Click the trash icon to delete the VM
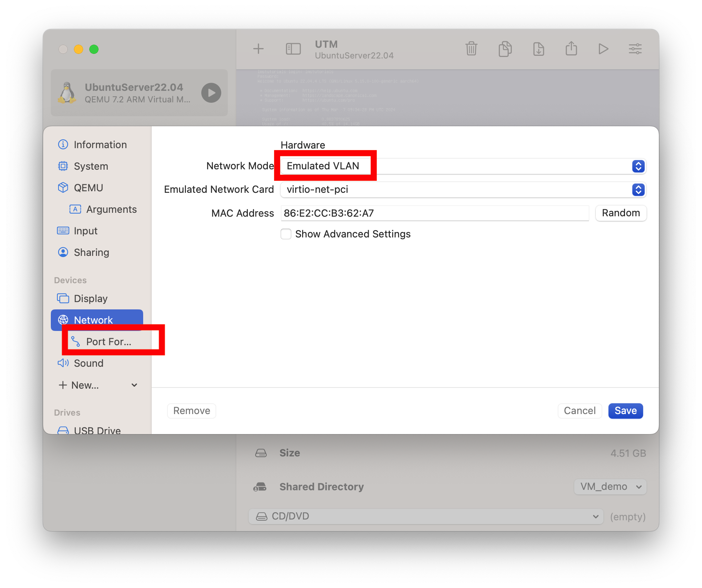Image resolution: width=702 pixels, height=588 pixels. click(471, 49)
